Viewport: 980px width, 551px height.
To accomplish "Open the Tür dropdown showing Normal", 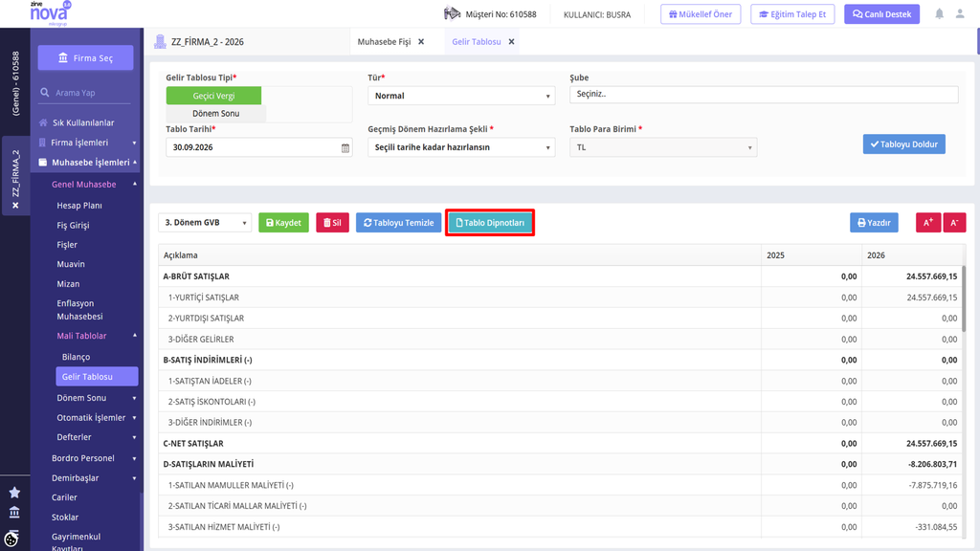I will (x=461, y=96).
